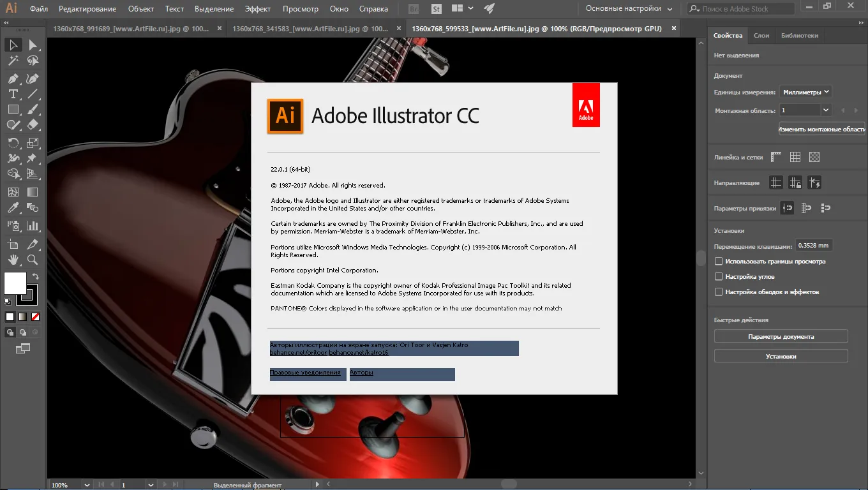
Task: Choose the Hand tool
Action: coord(13,260)
